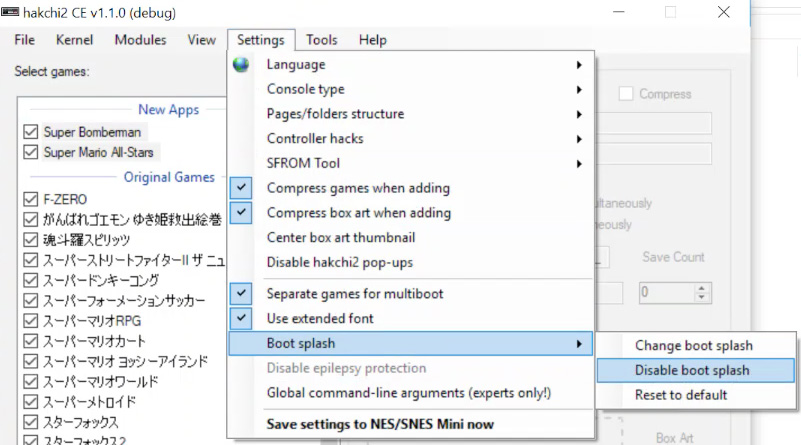801x445 pixels.
Task: Increase Save Count with up arrow
Action: point(702,288)
